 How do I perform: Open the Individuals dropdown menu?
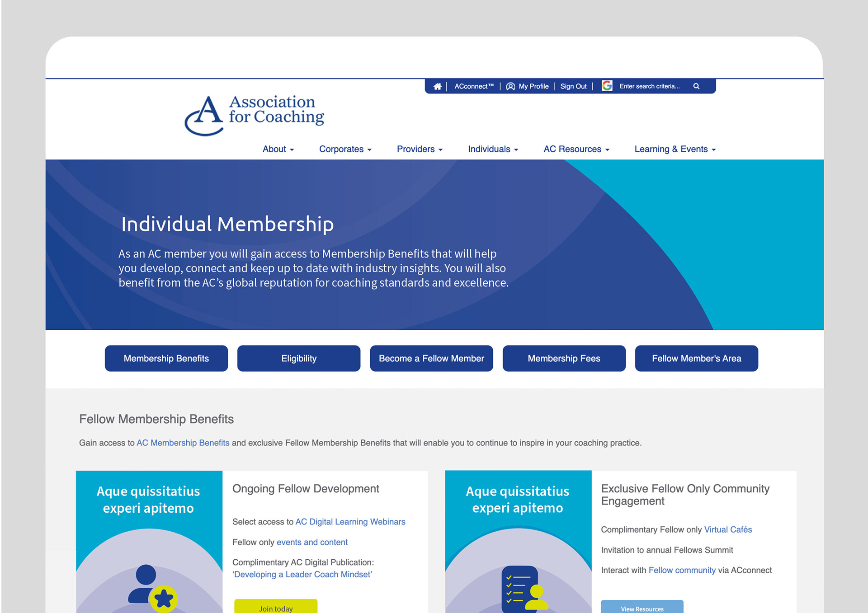[493, 149]
